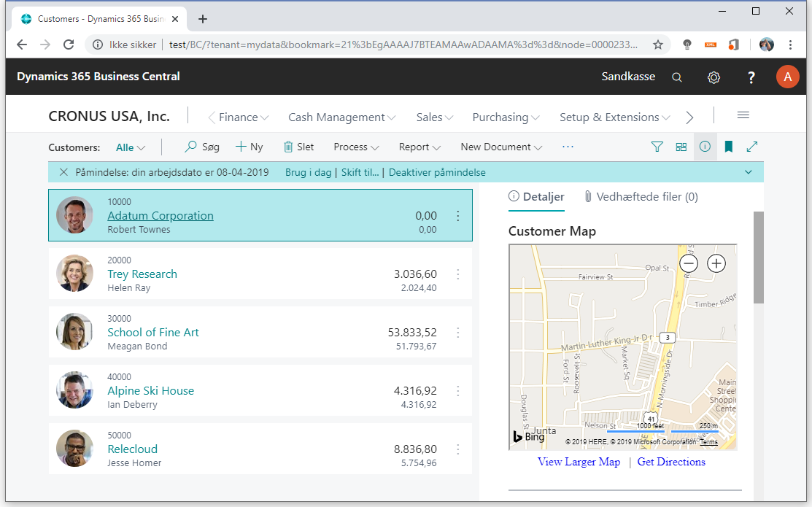Expand the notification bar chevron
812x507 pixels.
point(749,172)
